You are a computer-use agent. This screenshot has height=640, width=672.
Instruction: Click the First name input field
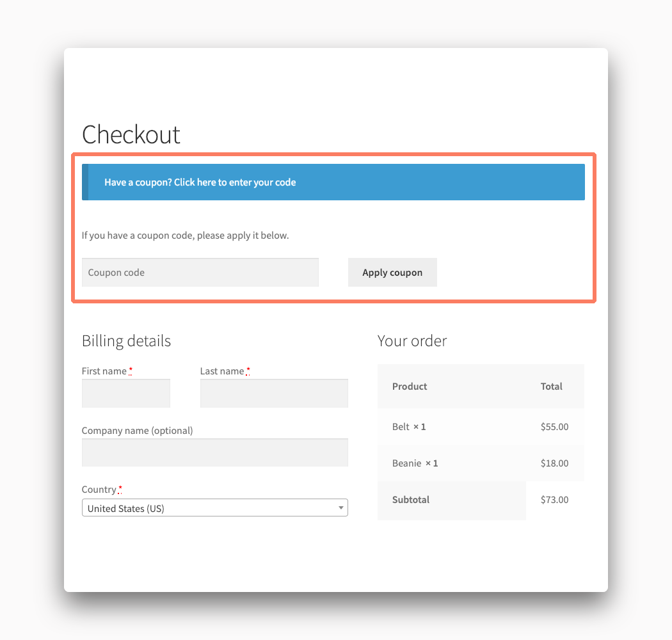(125, 393)
